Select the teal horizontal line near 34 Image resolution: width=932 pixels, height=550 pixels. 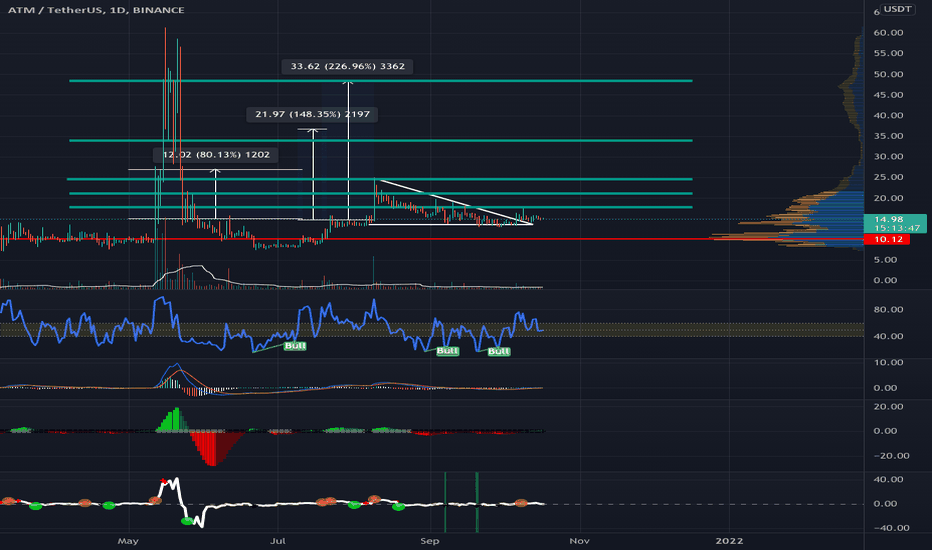coord(380,140)
